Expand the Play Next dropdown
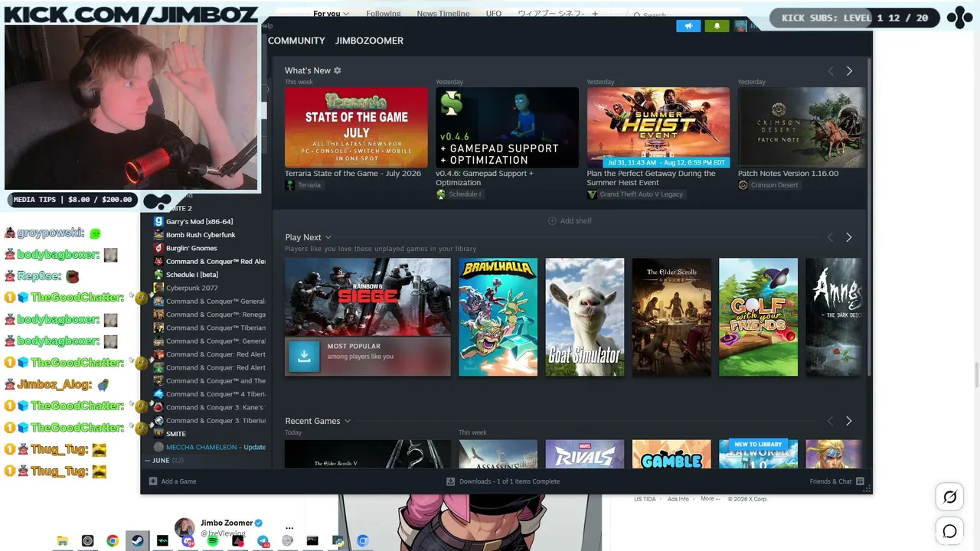980x551 pixels. [x=328, y=237]
